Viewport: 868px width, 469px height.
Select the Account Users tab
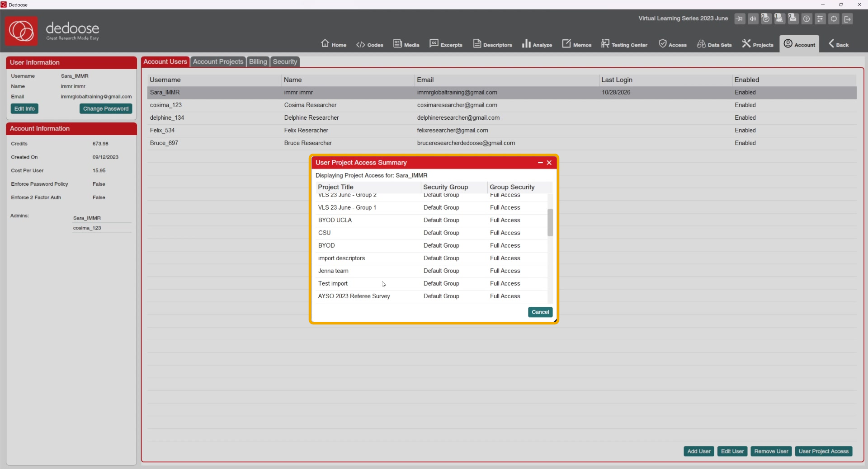165,62
